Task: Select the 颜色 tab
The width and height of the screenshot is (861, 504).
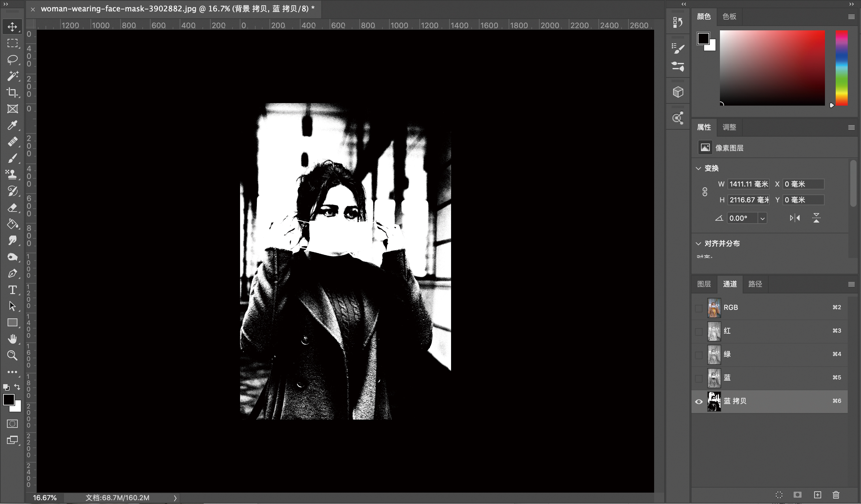Action: point(703,16)
